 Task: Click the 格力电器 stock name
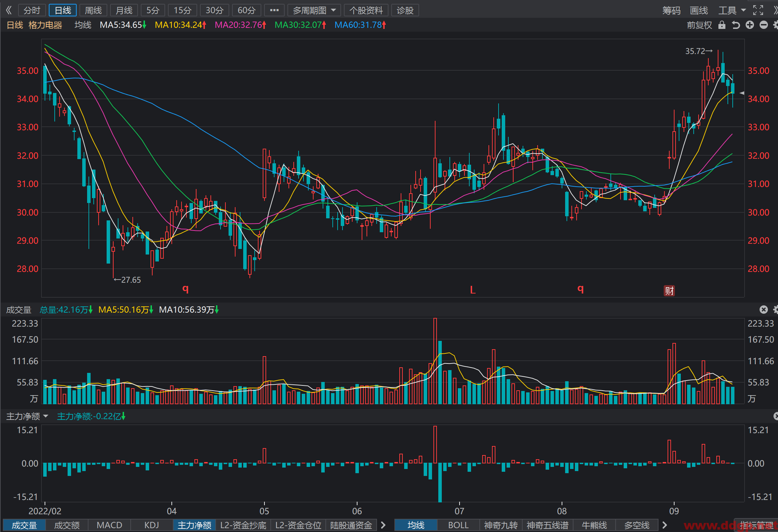(45, 25)
